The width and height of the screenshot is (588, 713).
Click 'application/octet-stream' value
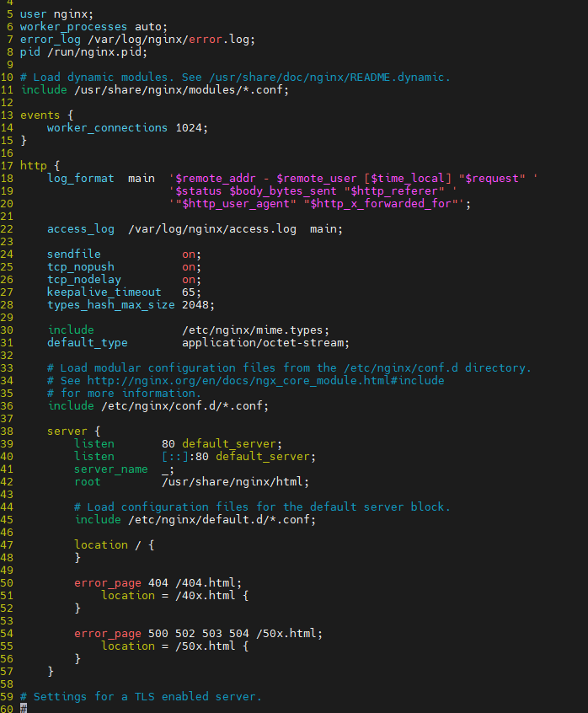pos(263,343)
